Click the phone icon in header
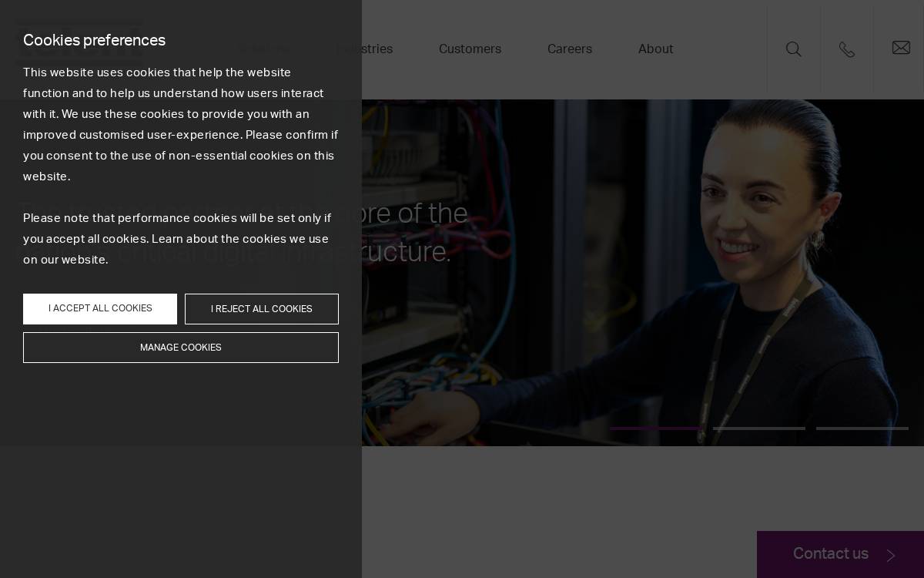924x578 pixels. coord(847,49)
